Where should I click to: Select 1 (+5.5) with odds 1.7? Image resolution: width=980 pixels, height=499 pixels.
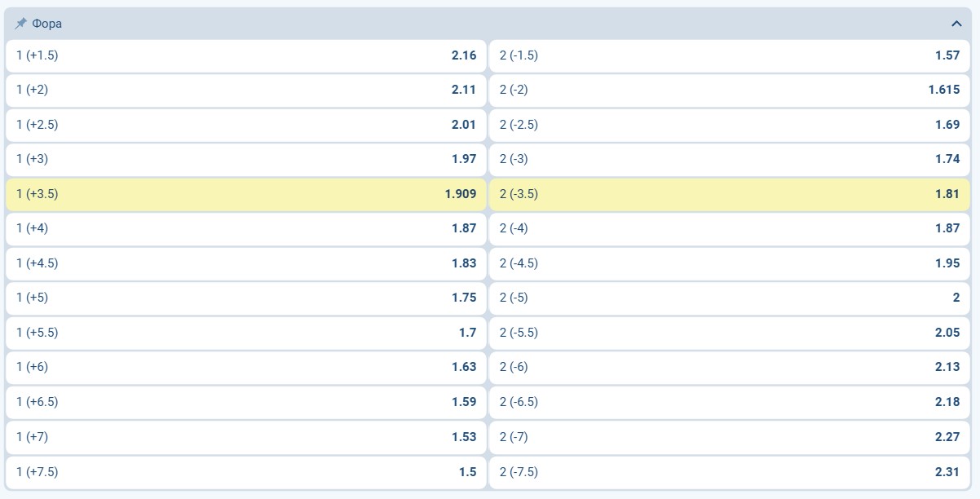[x=245, y=333]
